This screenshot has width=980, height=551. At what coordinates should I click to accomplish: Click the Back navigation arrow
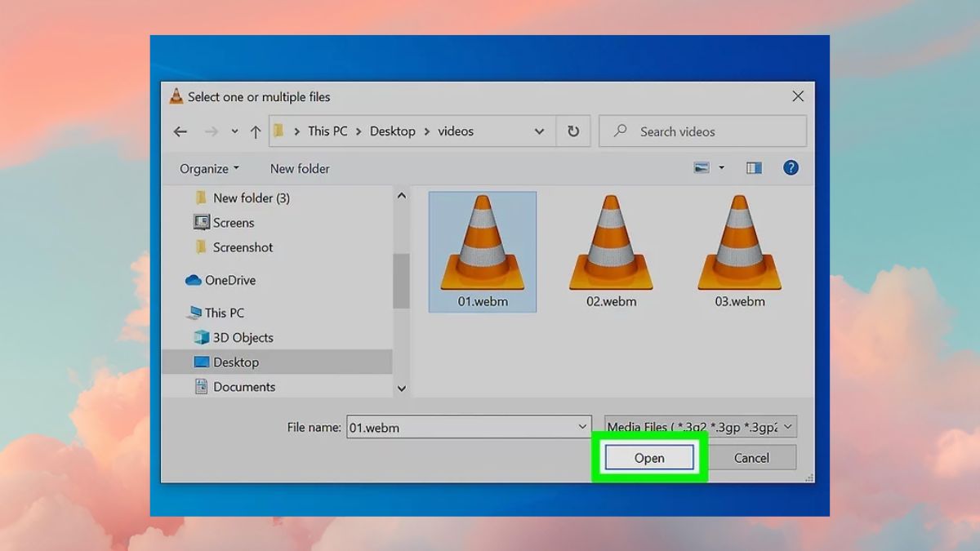coord(180,131)
